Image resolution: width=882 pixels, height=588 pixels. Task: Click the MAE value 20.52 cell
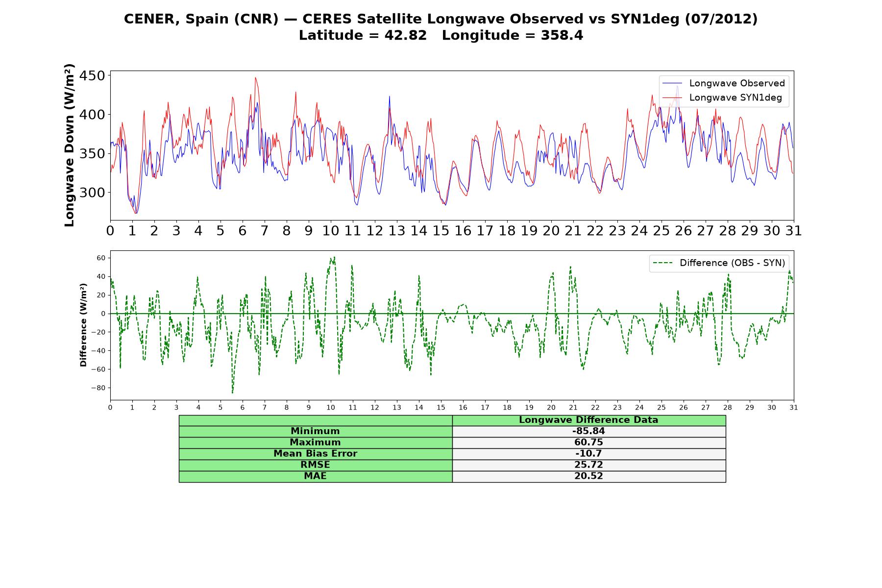tap(588, 476)
